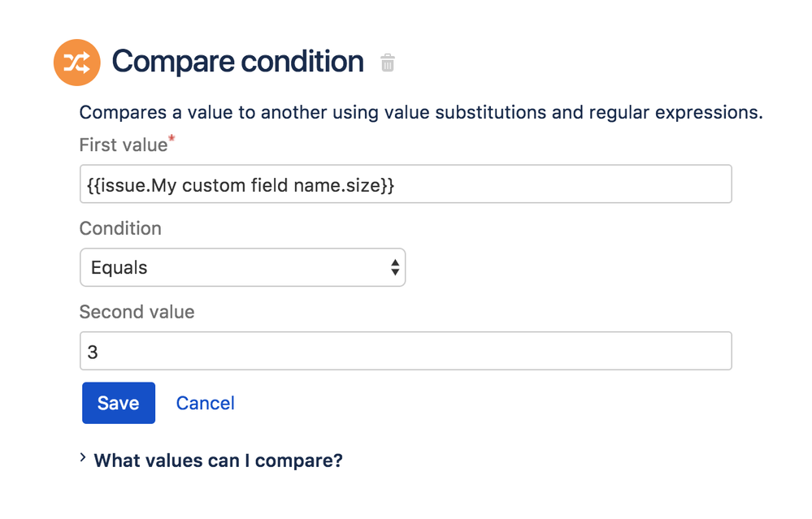
Task: Cancel editing the compare condition
Action: (206, 403)
